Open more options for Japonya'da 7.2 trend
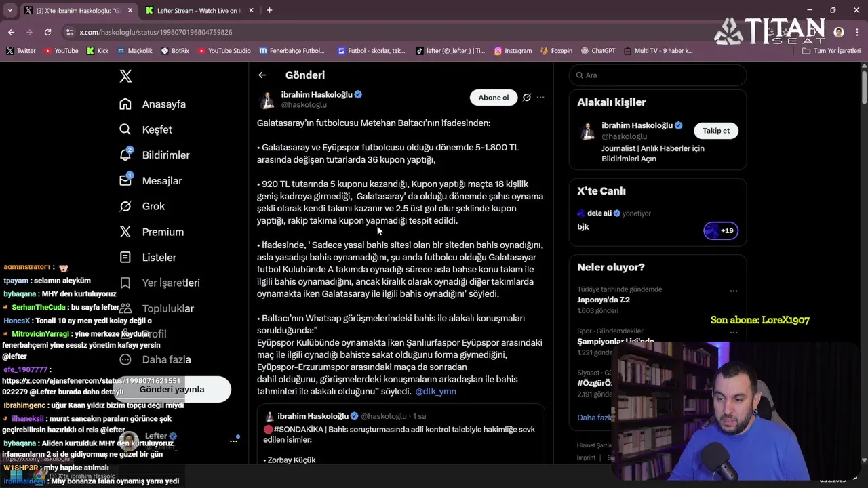This screenshot has height=488, width=868. coord(733,291)
